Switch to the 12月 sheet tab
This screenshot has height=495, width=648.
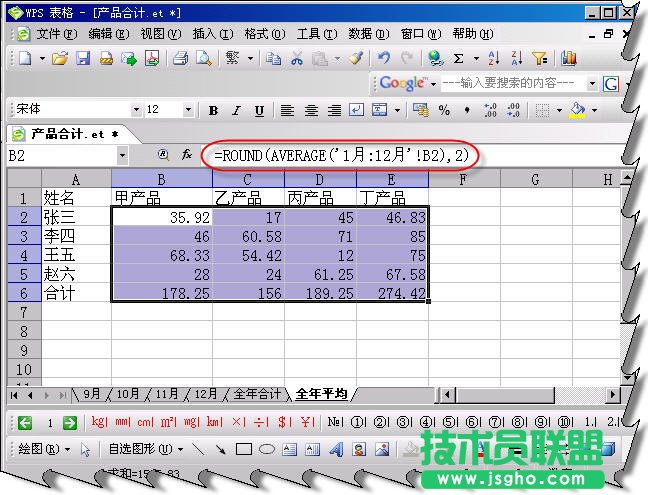[205, 394]
